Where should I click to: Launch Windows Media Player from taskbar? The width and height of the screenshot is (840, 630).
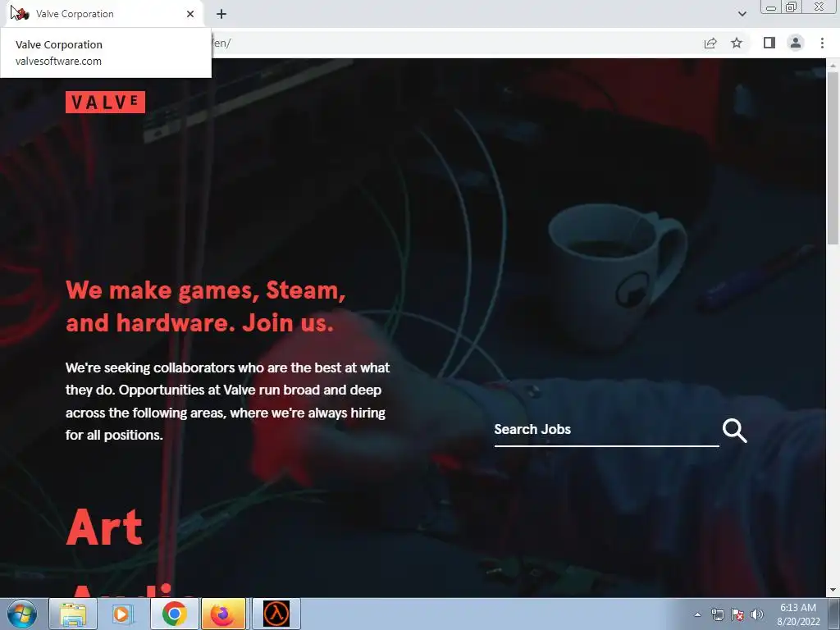click(x=123, y=614)
